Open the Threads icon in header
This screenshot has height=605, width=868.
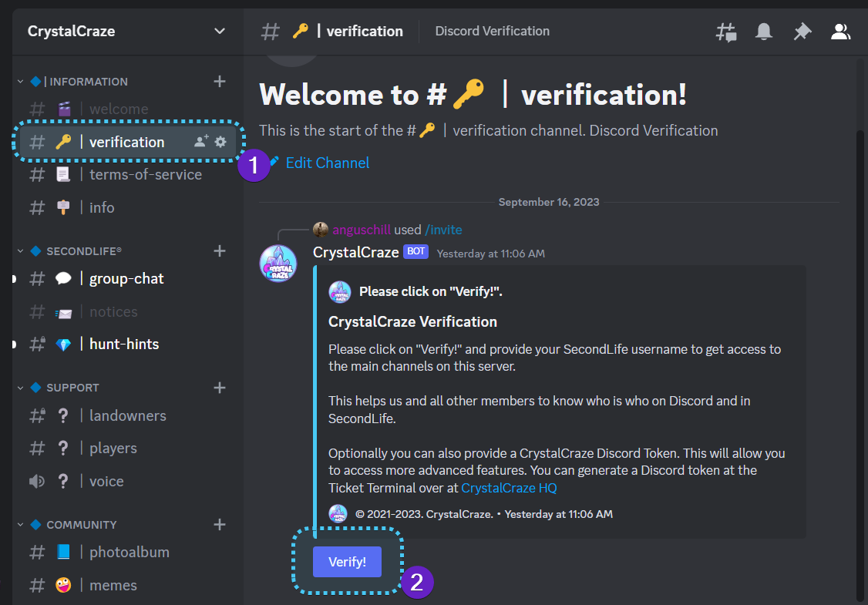tap(725, 32)
